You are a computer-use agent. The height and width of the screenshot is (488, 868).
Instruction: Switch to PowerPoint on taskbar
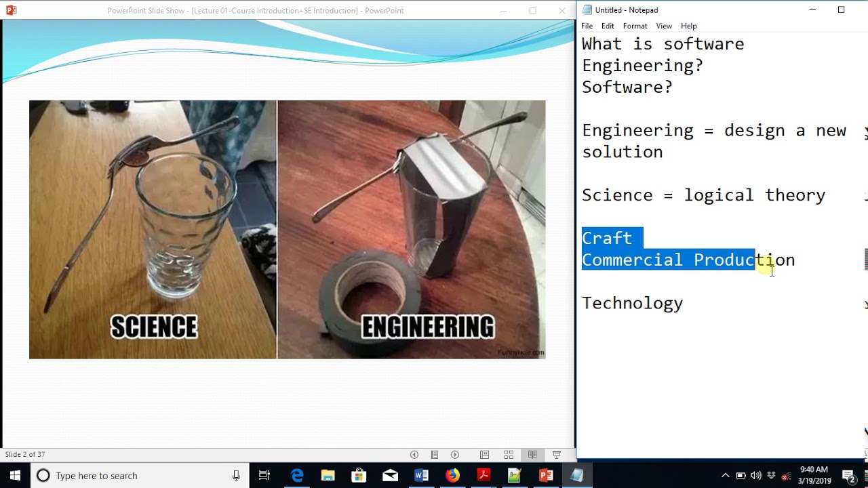pyautogui.click(x=546, y=476)
